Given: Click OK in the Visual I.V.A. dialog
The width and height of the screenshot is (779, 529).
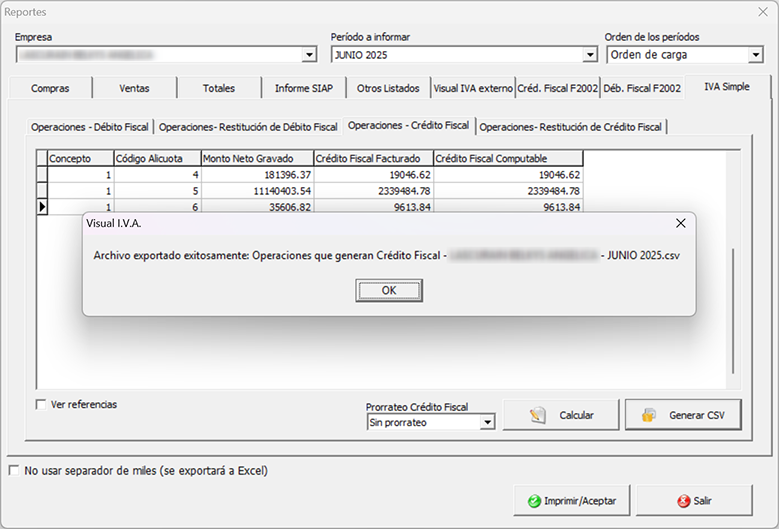Looking at the screenshot, I should coord(389,290).
